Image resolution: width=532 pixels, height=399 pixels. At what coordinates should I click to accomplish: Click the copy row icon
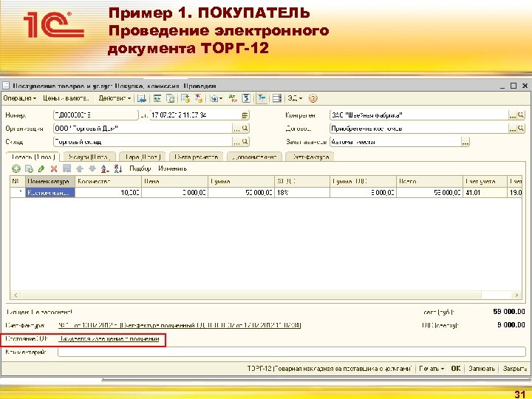(29, 168)
